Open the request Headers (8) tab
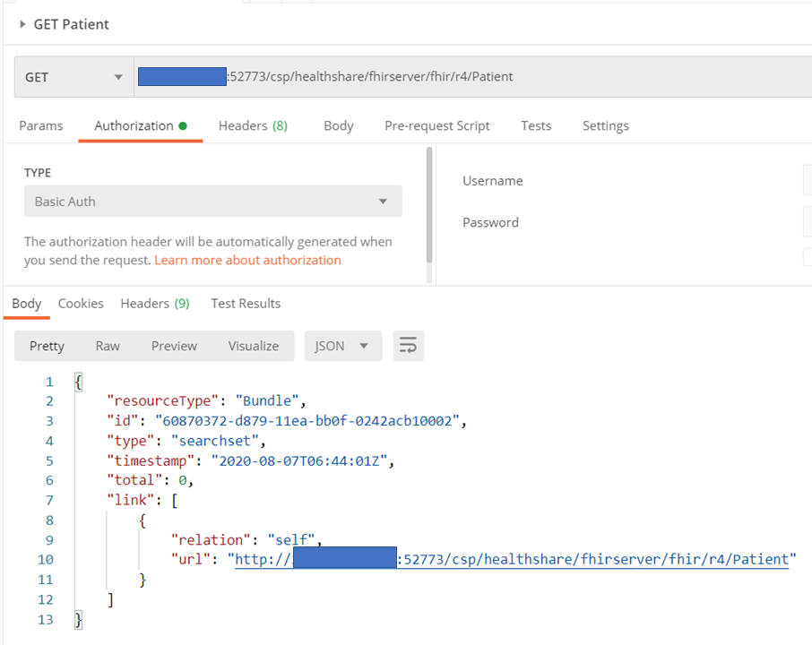Screen dimensions: 812x645 [253, 125]
